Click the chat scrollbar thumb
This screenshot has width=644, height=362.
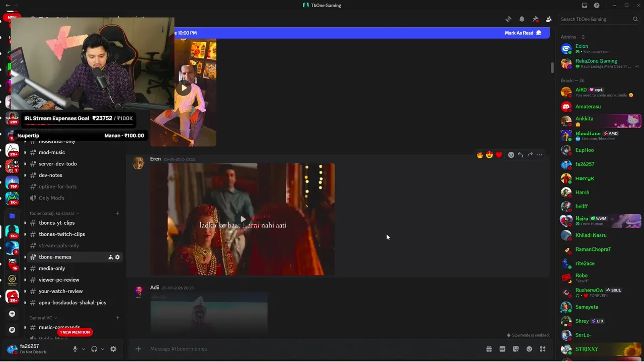tap(552, 67)
